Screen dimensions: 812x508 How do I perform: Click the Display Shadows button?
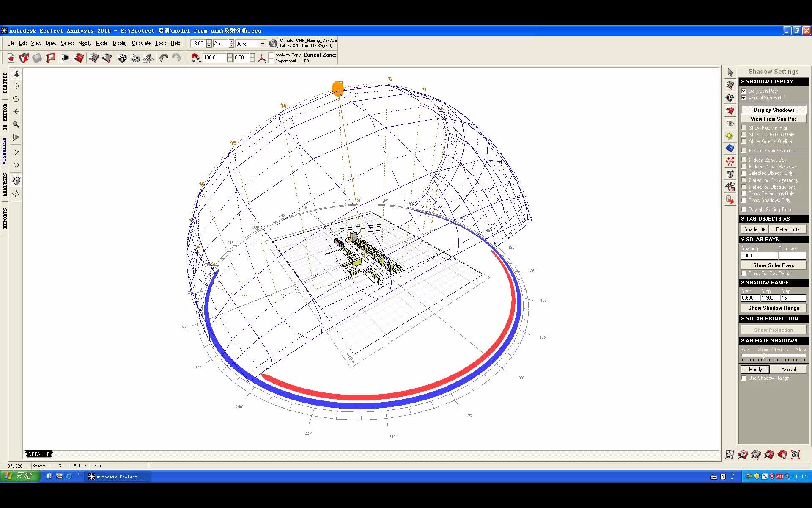[774, 110]
